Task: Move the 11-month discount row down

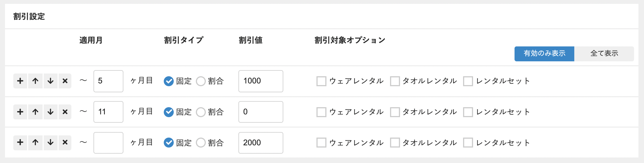Action: [x=50, y=112]
